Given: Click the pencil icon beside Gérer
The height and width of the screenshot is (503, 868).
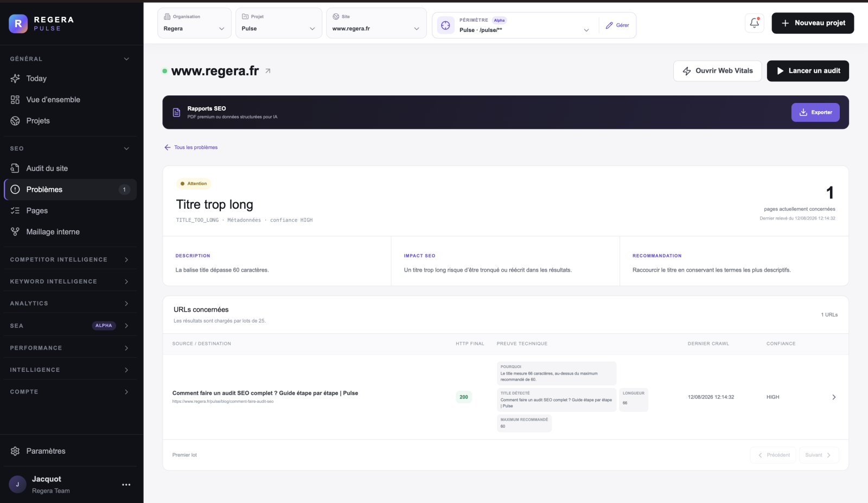Looking at the screenshot, I should (609, 25).
